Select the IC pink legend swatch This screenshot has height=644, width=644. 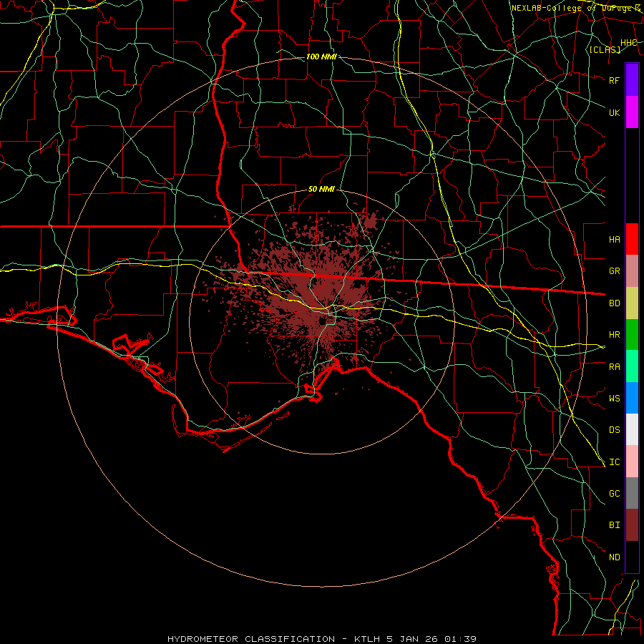(632, 462)
